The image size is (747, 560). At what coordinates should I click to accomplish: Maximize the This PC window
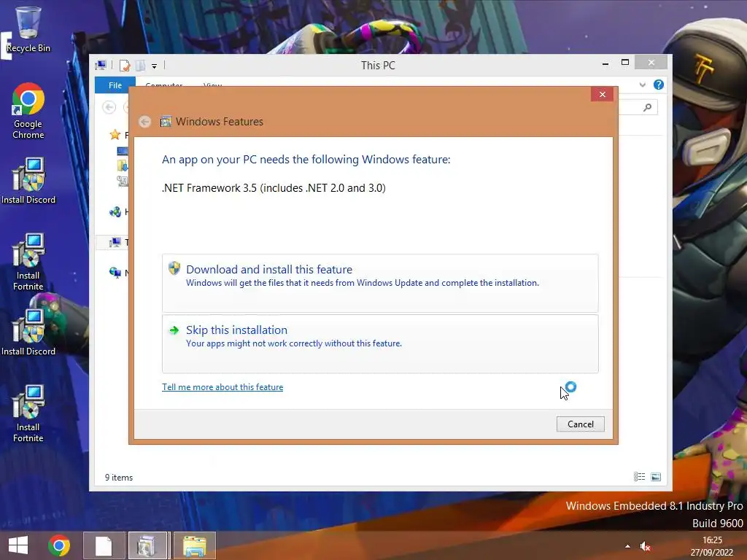pyautogui.click(x=625, y=63)
